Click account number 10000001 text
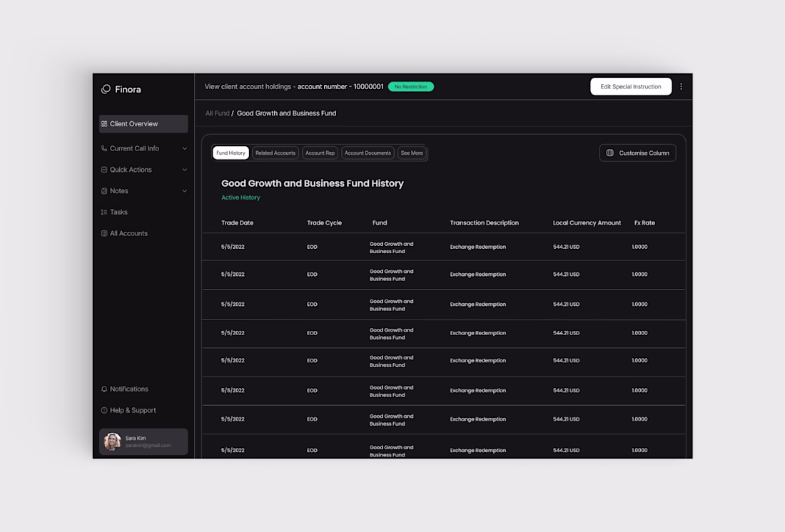Screen dimensions: 785x532 (340, 86)
